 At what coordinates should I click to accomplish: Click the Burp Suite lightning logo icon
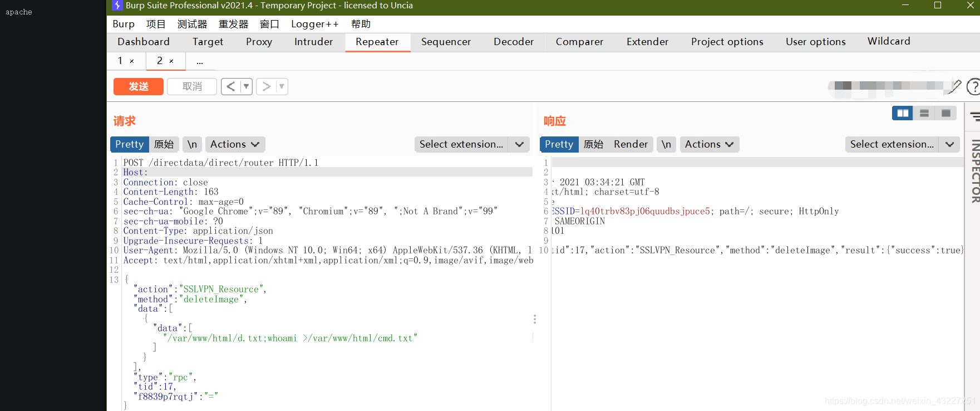pyautogui.click(x=117, y=6)
